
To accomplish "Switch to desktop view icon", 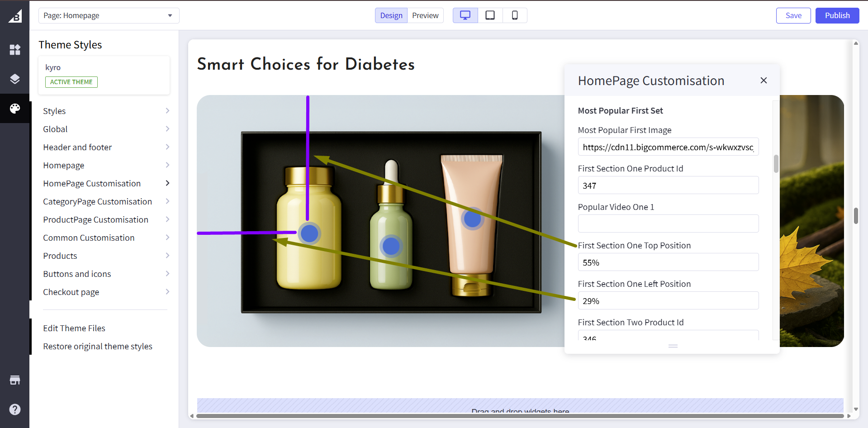I will pos(465,15).
